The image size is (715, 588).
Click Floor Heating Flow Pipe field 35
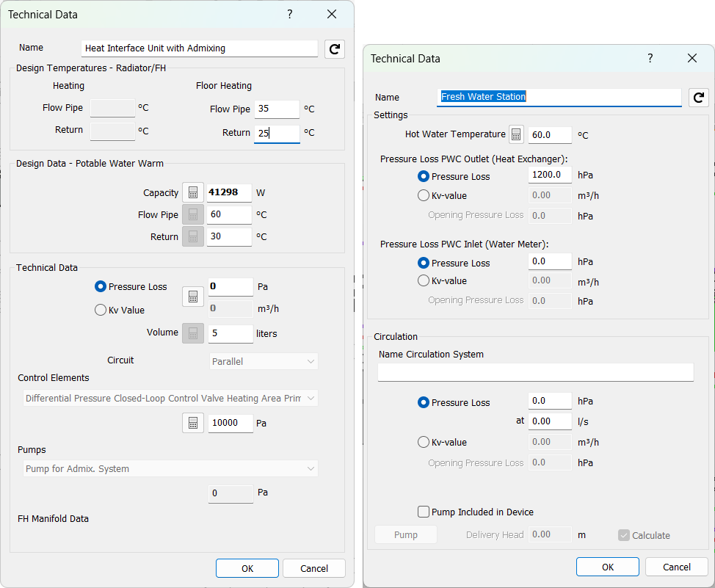click(277, 109)
